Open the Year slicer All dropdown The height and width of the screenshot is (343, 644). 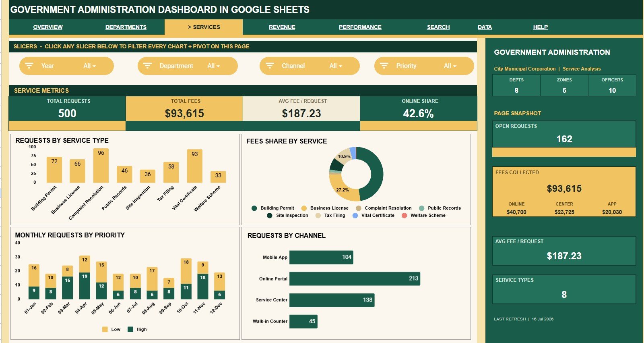coord(89,66)
